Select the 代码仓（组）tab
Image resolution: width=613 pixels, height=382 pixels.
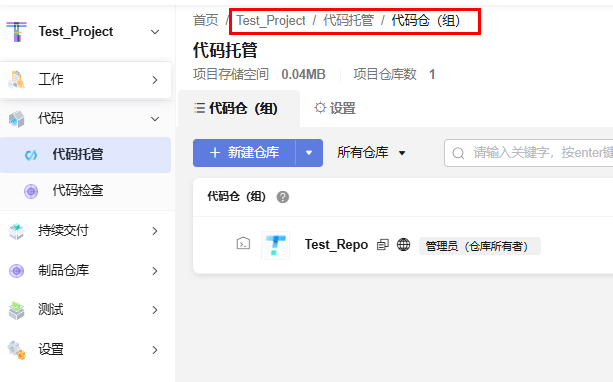click(236, 108)
